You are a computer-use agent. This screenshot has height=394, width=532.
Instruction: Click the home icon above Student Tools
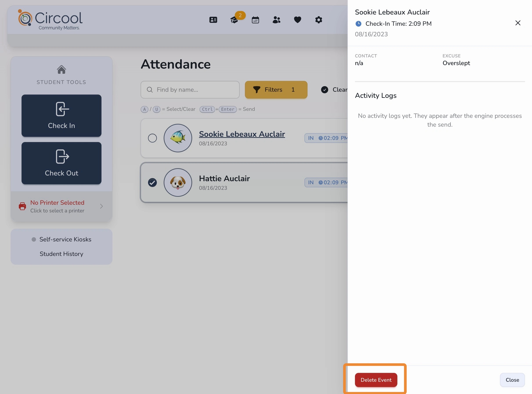[x=61, y=70]
